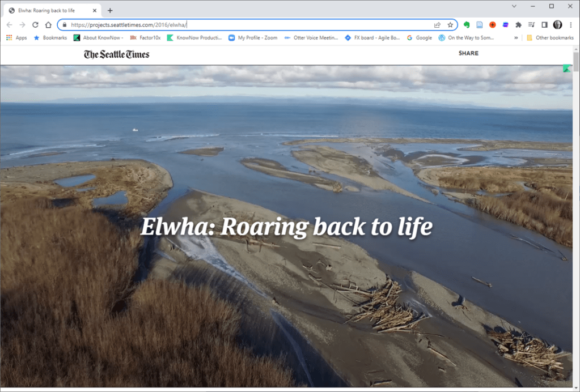The image size is (580, 392).
Task: Open the Other bookmarks folder
Action: point(550,38)
